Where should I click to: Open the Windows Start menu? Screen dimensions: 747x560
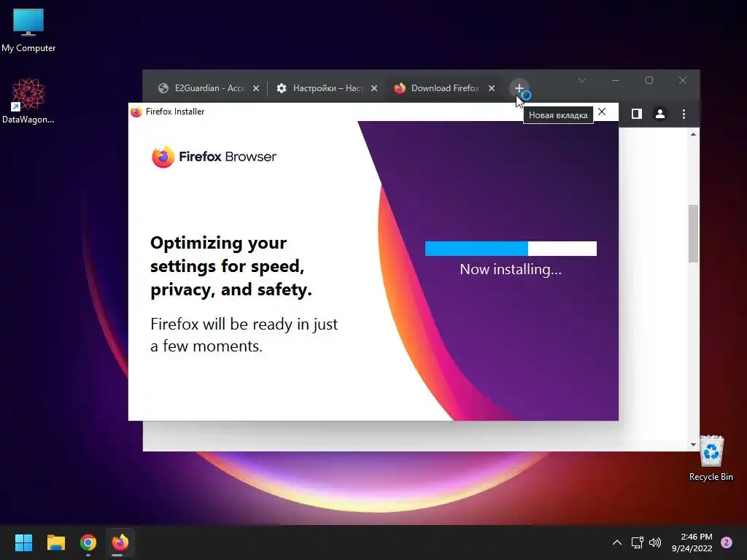coord(23,542)
